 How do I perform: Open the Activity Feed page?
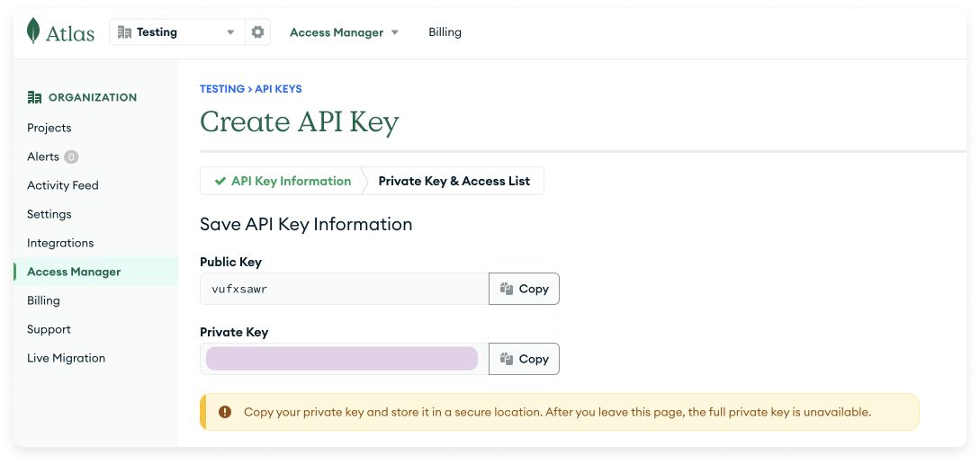click(x=62, y=185)
